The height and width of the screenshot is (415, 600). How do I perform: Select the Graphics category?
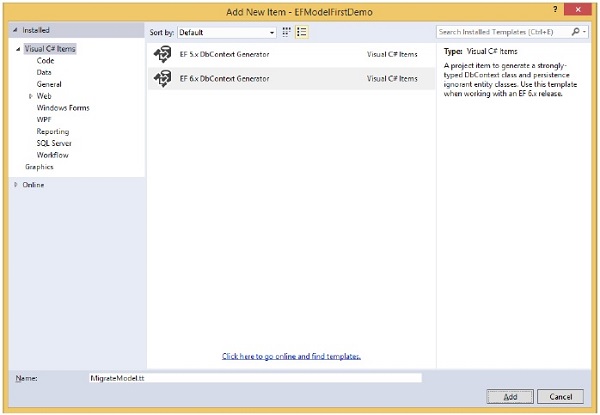point(39,167)
